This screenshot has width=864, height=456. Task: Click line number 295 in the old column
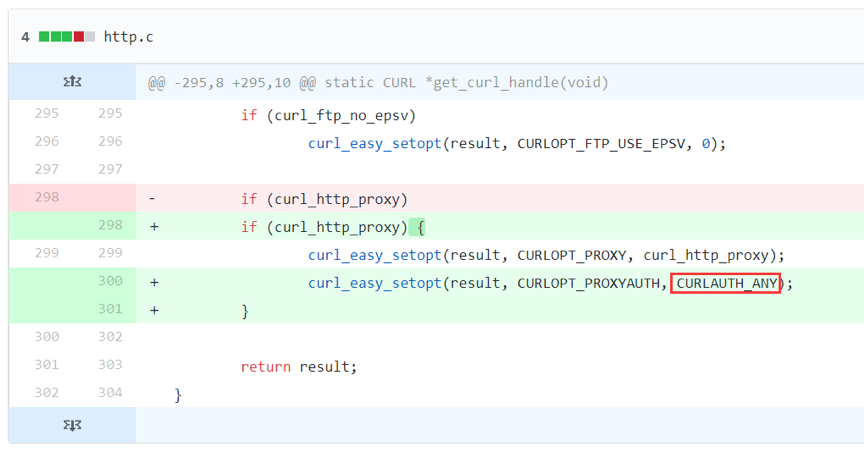pyautogui.click(x=47, y=113)
